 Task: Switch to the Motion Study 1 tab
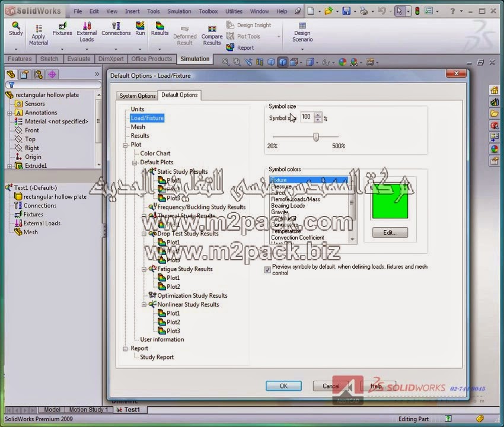click(89, 410)
